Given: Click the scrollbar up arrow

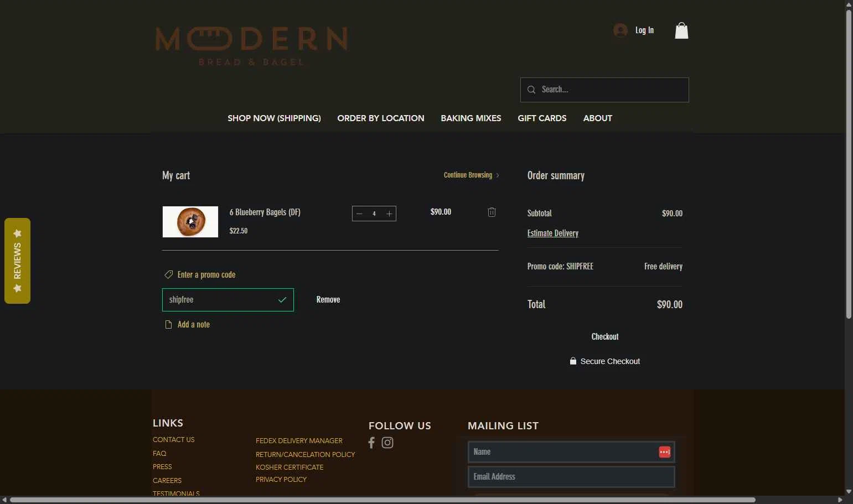Looking at the screenshot, I should click(x=849, y=4).
